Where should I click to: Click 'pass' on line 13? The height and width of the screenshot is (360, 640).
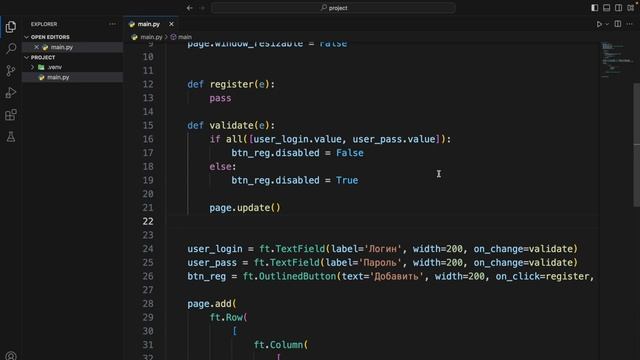pos(220,98)
